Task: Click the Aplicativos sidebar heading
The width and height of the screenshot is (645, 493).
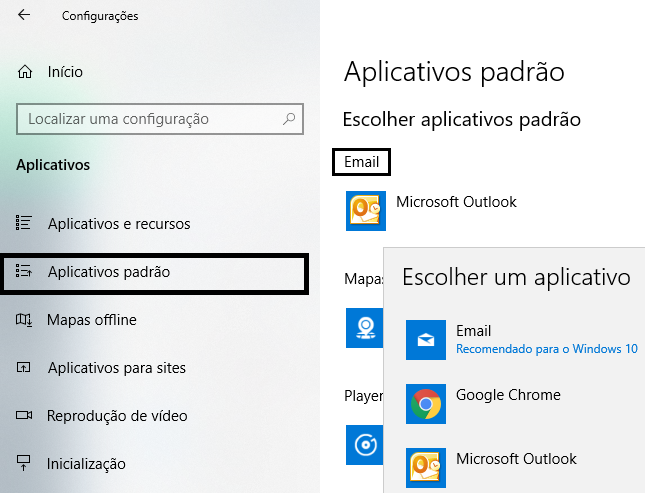Action: pyautogui.click(x=53, y=165)
